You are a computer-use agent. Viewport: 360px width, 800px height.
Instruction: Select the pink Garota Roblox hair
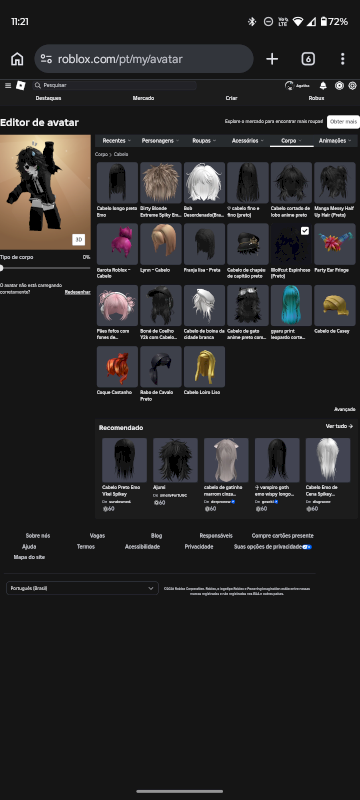click(x=117, y=244)
